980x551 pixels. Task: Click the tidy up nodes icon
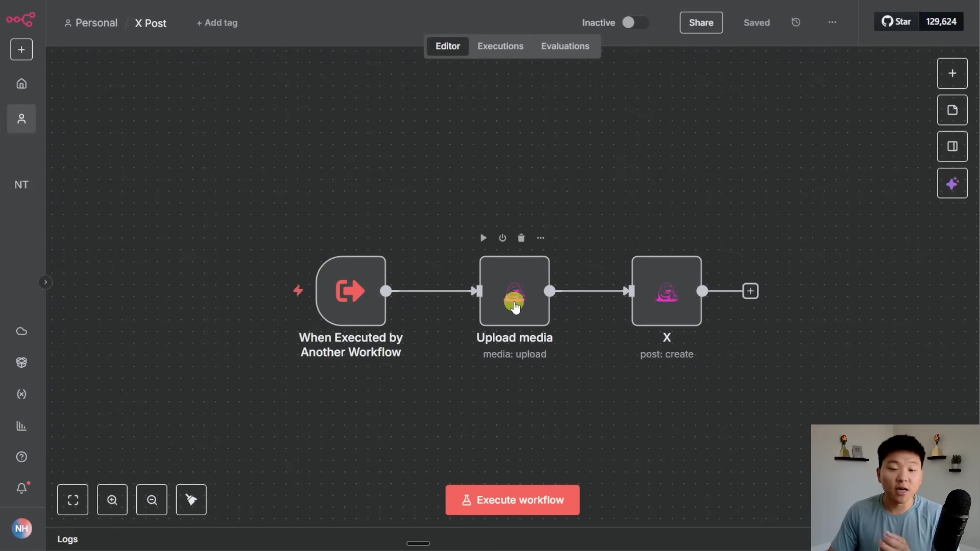[x=191, y=500]
